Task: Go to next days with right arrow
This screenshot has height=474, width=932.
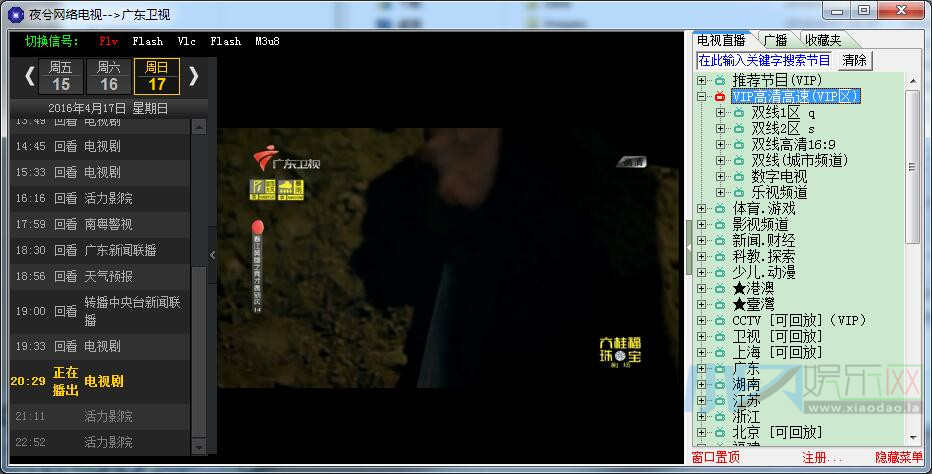Action: pos(193,76)
